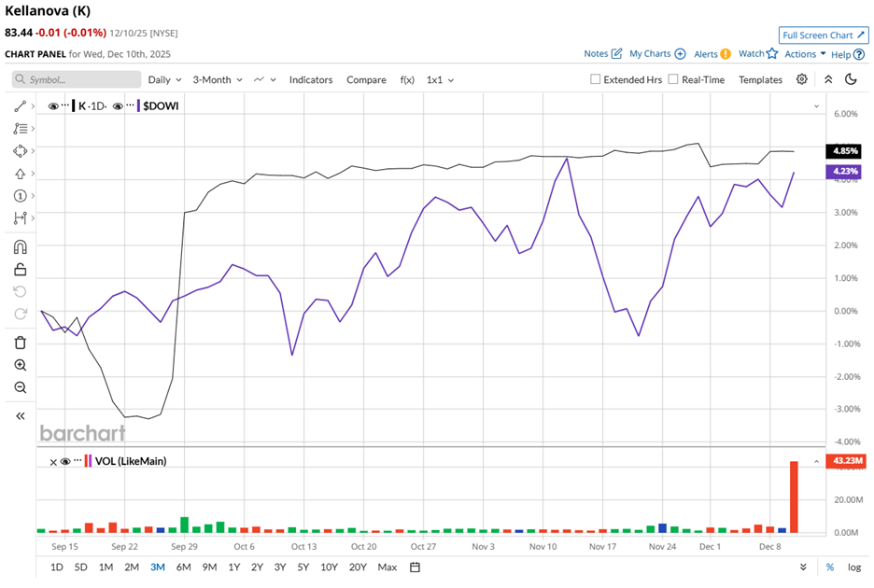Open the f(x) expressions menu
The image size is (874, 588).
(x=407, y=79)
